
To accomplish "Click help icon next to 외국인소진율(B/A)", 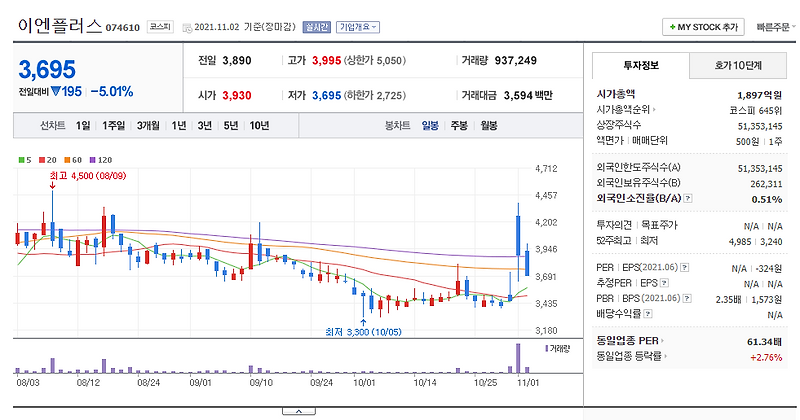I will pos(688,199).
